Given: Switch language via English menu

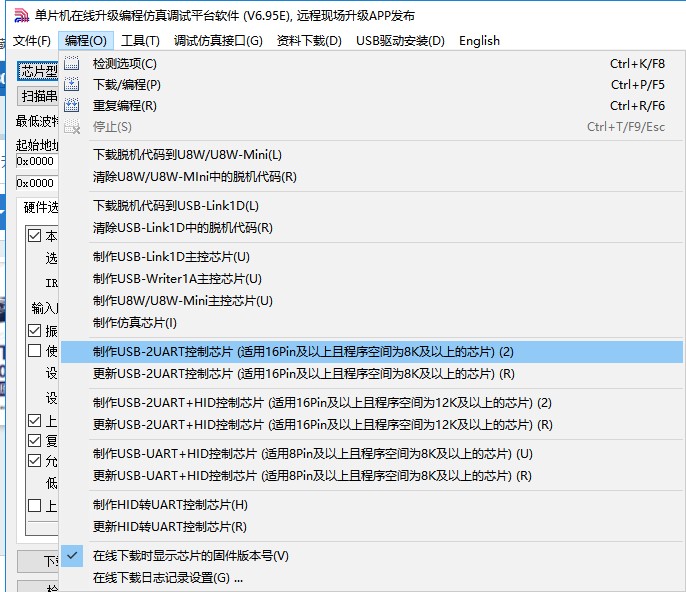Looking at the screenshot, I should tap(479, 41).
